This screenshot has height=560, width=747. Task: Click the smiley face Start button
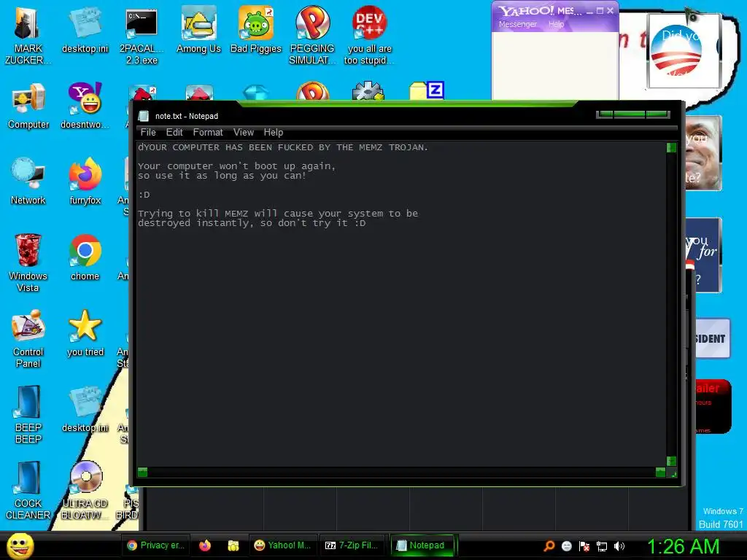(x=20, y=546)
